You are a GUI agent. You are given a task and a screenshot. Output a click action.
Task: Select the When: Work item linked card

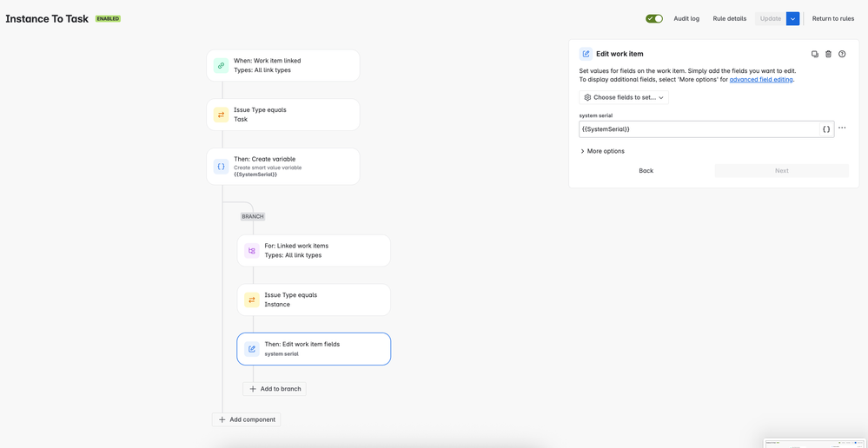[283, 65]
